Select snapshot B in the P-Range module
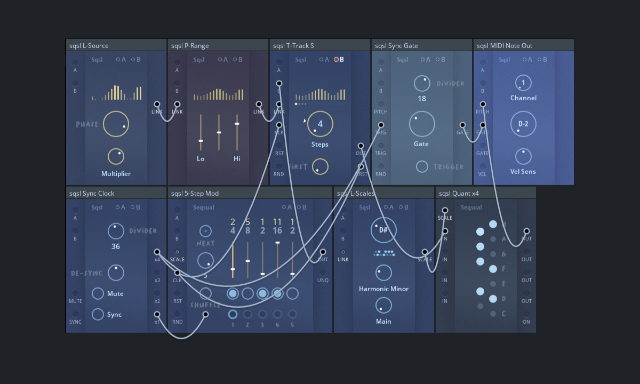Screen dimensions: 640x384 [x=238, y=60]
